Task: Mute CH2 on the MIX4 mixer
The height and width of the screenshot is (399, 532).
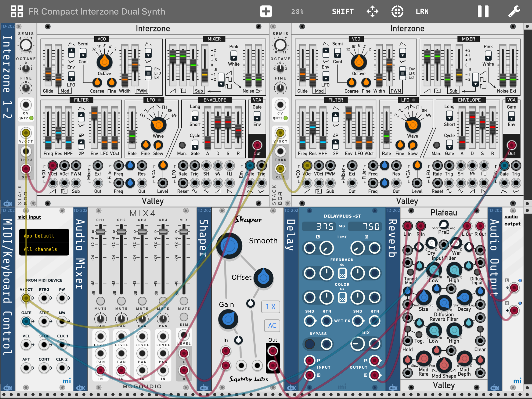Action: click(121, 301)
